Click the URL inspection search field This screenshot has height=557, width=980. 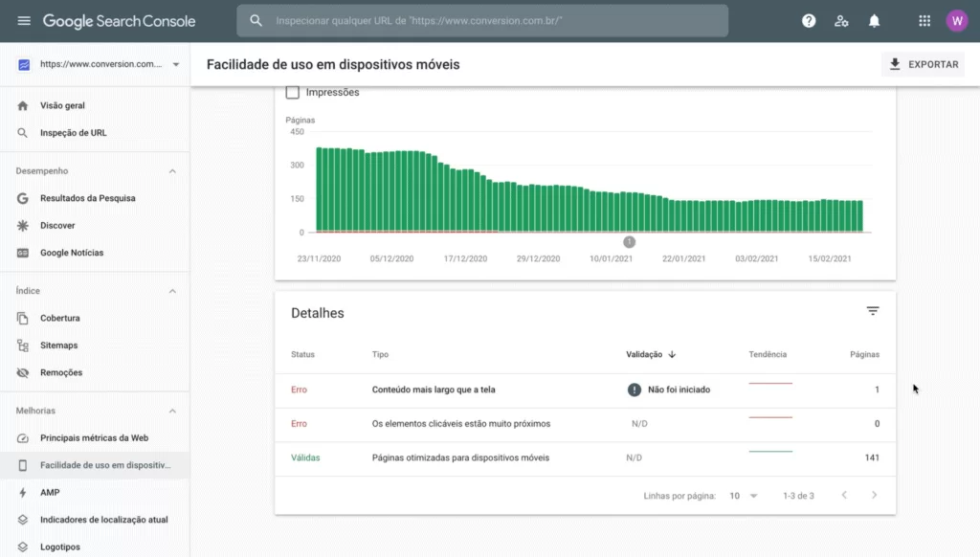[x=482, y=21]
